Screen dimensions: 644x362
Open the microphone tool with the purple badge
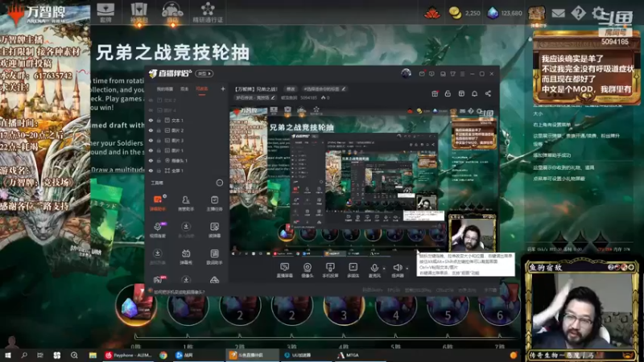158,230
